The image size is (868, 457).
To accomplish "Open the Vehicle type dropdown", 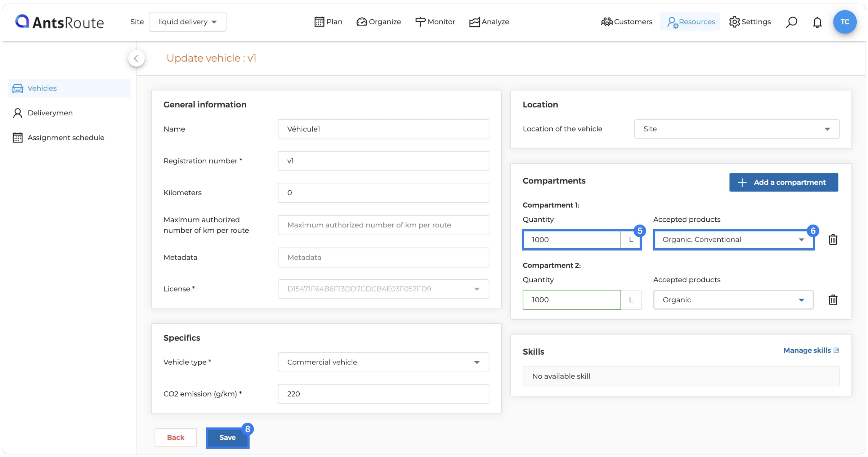I will coord(383,362).
